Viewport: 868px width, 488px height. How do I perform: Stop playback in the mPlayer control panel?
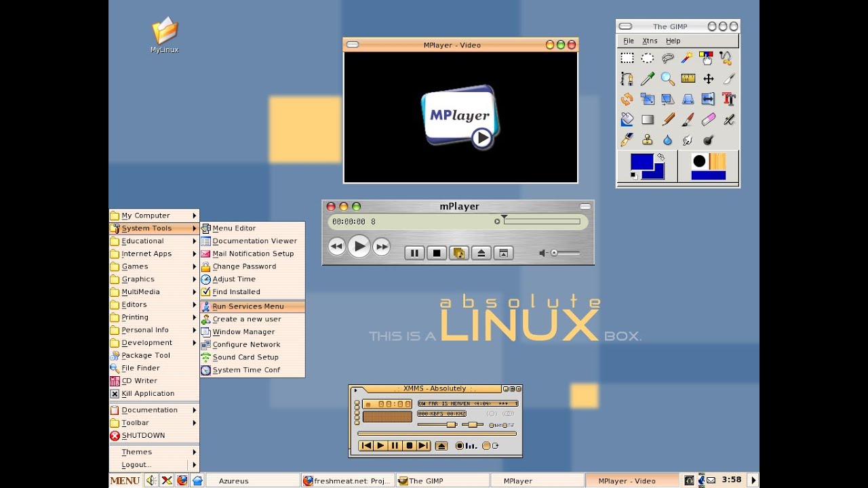pyautogui.click(x=437, y=253)
